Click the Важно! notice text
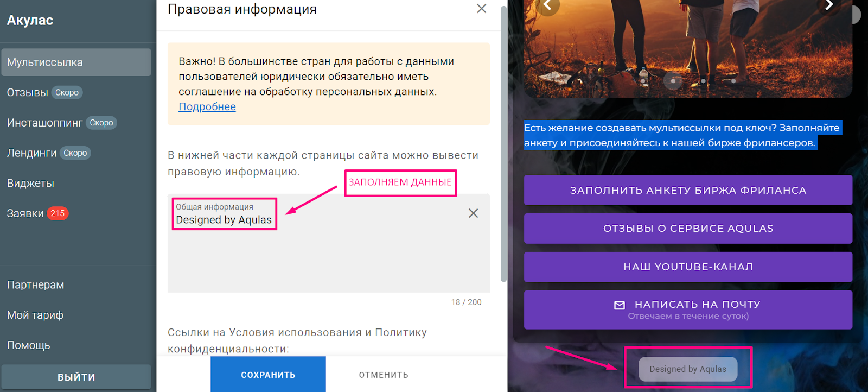Screen dimensions: 868x392 click(316, 77)
